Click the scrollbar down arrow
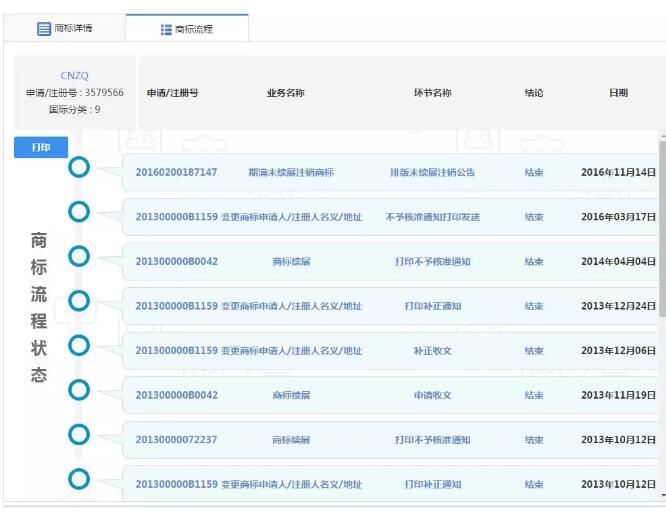The height and width of the screenshot is (525, 666). coord(661,494)
